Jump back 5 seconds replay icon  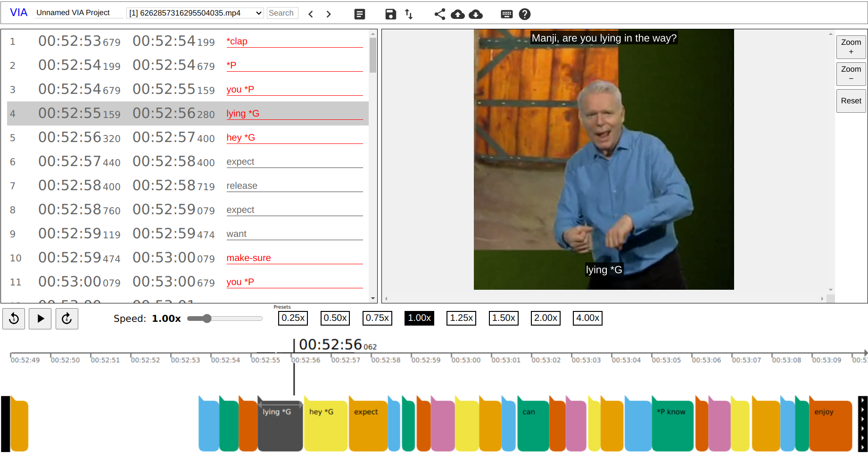[14, 319]
